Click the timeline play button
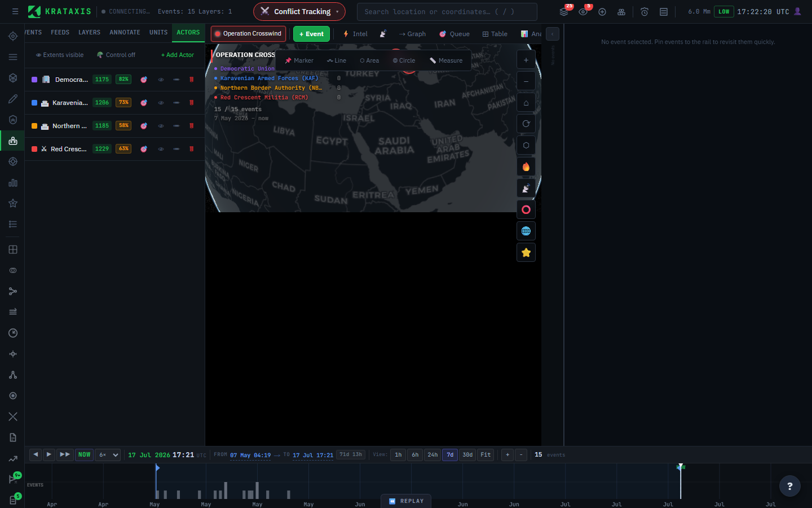 coord(49,455)
